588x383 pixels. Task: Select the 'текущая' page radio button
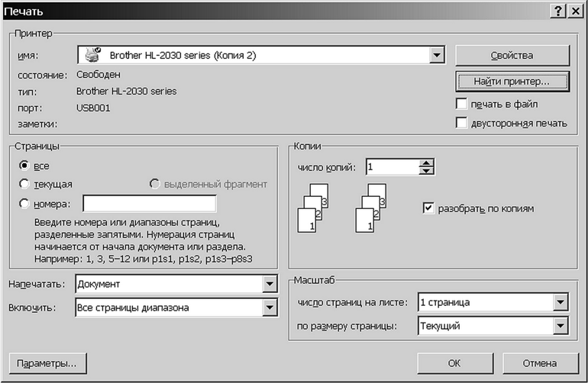click(x=24, y=184)
